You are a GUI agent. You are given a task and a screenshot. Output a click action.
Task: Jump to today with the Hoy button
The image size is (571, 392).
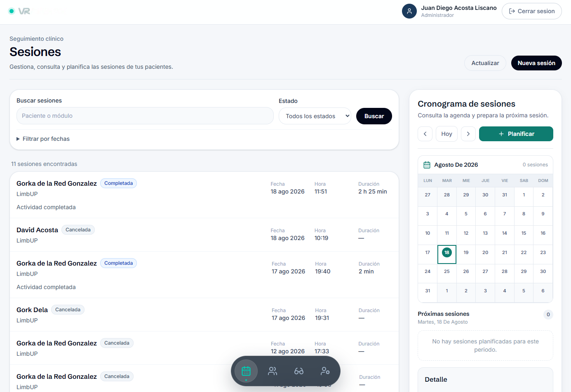click(446, 134)
